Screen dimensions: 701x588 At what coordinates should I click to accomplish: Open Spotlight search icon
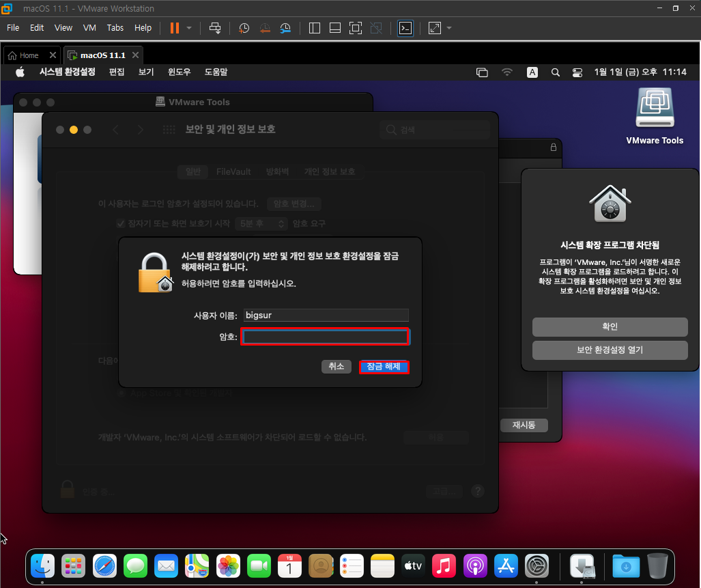555,72
